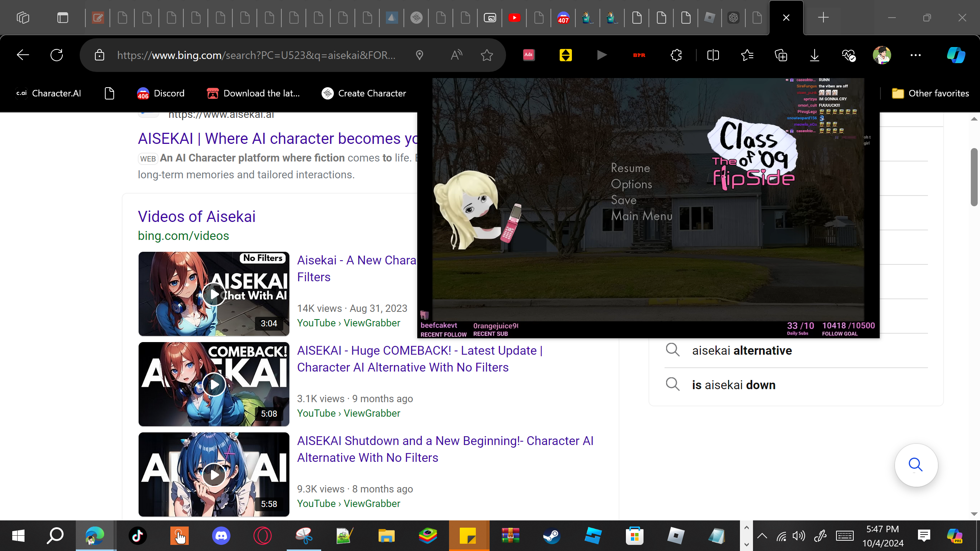The height and width of the screenshot is (551, 980).
Task: Open location permission icon in address bar
Action: (x=420, y=55)
